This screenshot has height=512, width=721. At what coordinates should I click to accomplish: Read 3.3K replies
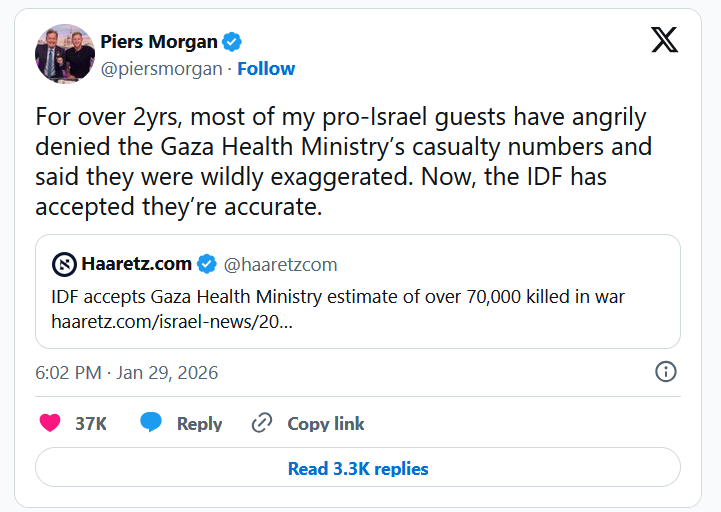(358, 468)
